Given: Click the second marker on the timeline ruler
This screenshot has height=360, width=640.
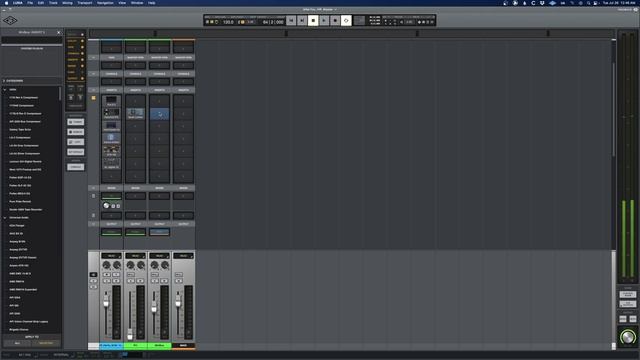Looking at the screenshot, I should pos(286,33).
